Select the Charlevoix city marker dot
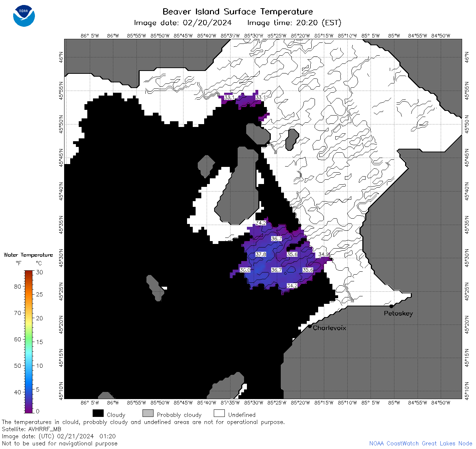This screenshot has height=449, width=476. click(x=310, y=326)
